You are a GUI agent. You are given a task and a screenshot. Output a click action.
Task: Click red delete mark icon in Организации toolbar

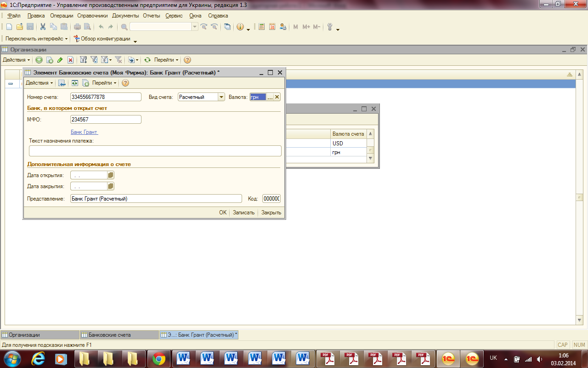coord(71,60)
